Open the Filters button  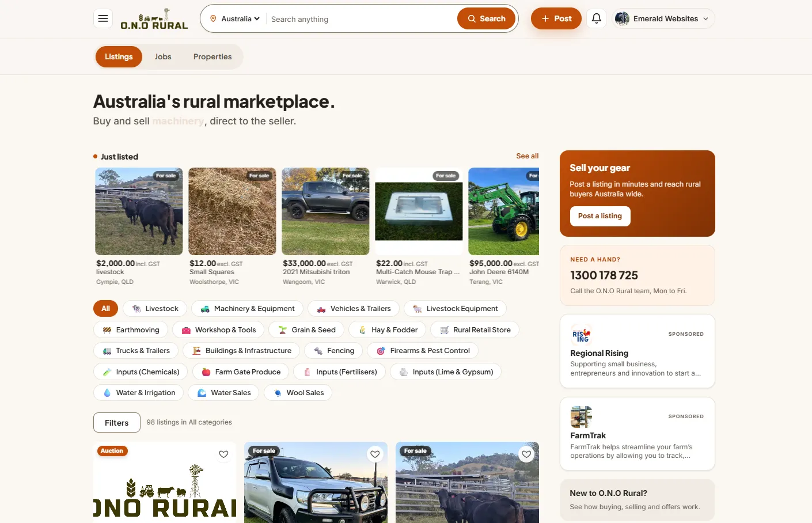[x=117, y=423]
